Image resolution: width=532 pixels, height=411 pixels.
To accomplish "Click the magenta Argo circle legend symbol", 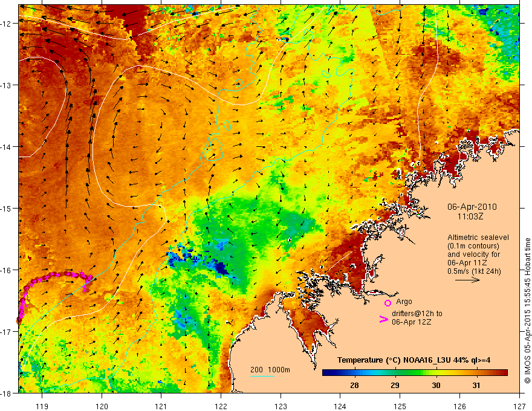I will click(x=388, y=303).
